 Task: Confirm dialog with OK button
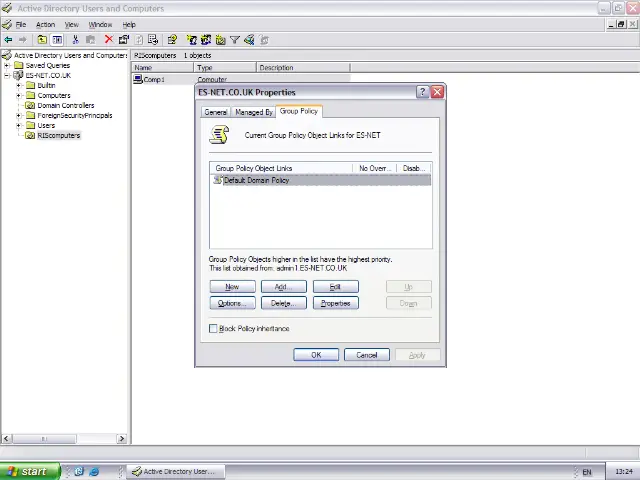click(316, 355)
